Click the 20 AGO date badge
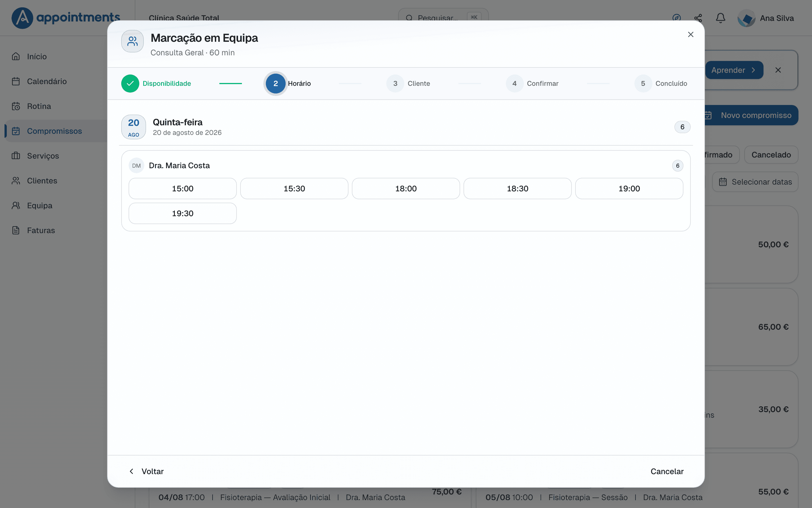Screen dimensions: 812x508 (x=134, y=127)
